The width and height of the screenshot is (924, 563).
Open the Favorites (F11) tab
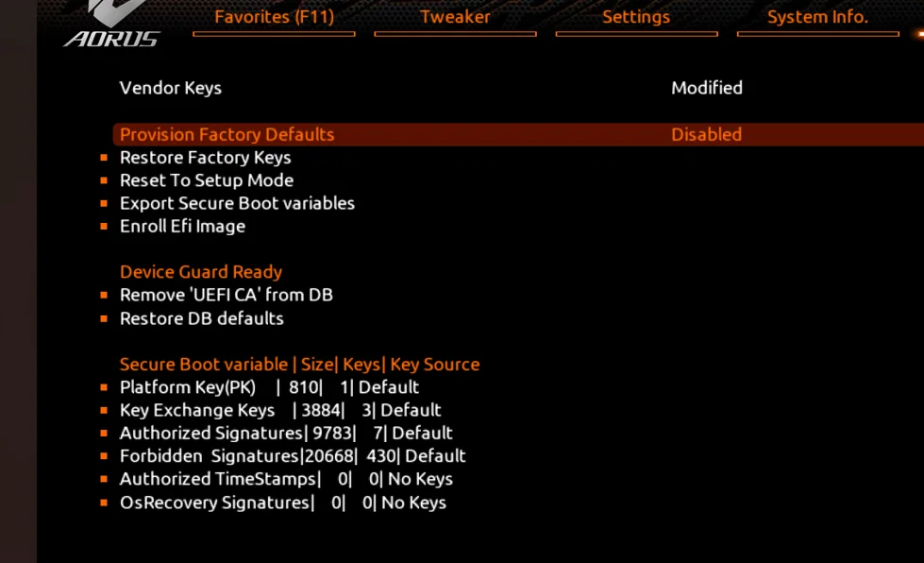(274, 17)
